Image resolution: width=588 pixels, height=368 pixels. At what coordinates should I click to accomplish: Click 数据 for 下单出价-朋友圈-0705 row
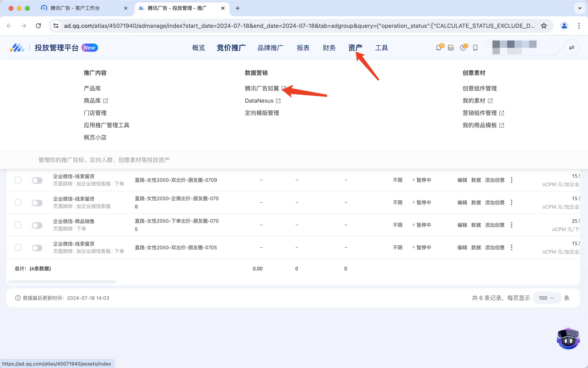point(476,225)
